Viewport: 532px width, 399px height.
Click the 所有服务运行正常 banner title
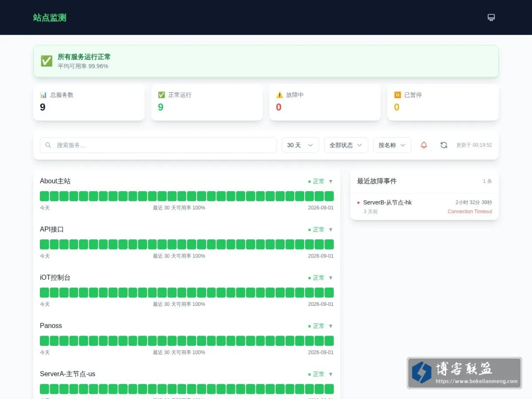pyautogui.click(x=84, y=57)
